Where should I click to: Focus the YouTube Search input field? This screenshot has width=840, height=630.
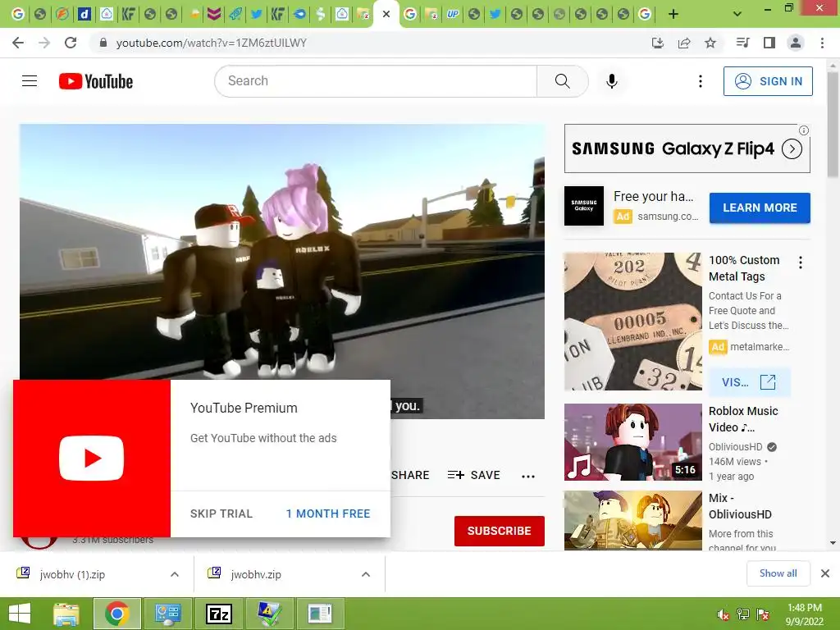(x=376, y=81)
